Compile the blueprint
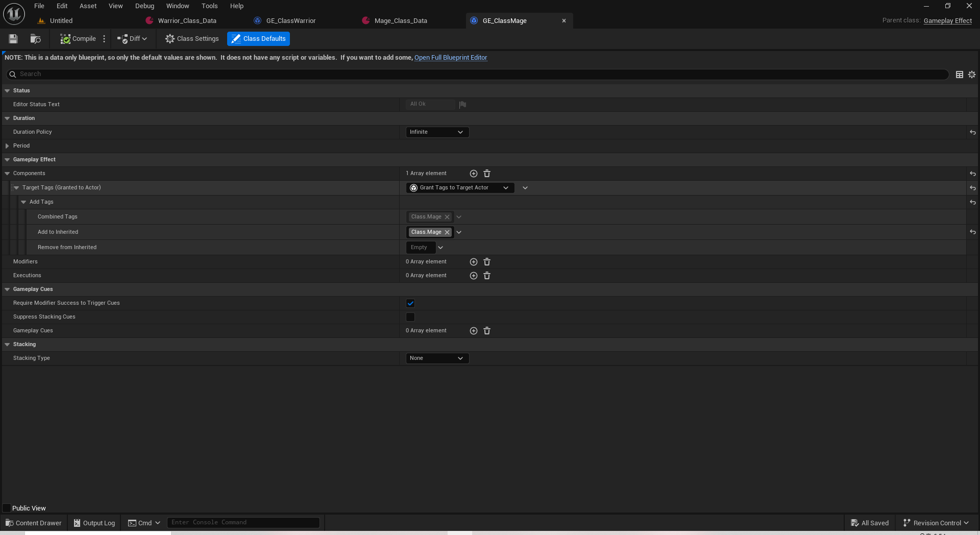The width and height of the screenshot is (980, 535). click(78, 39)
